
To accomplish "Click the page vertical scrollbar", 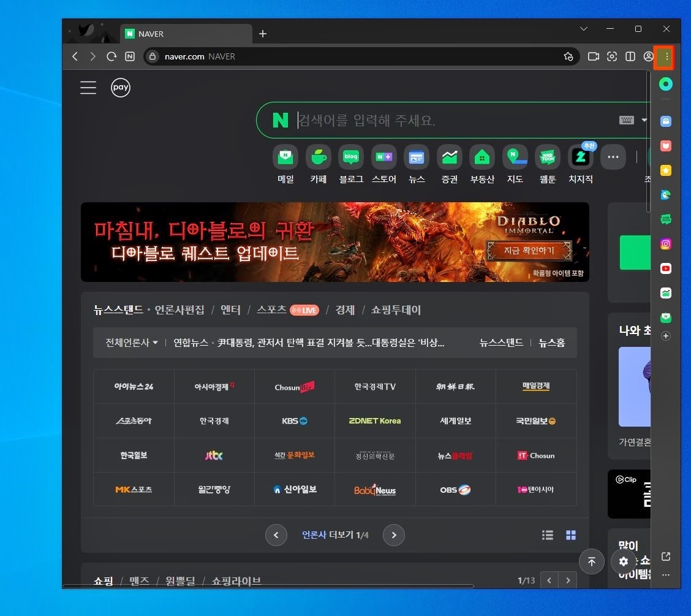I will (x=648, y=141).
